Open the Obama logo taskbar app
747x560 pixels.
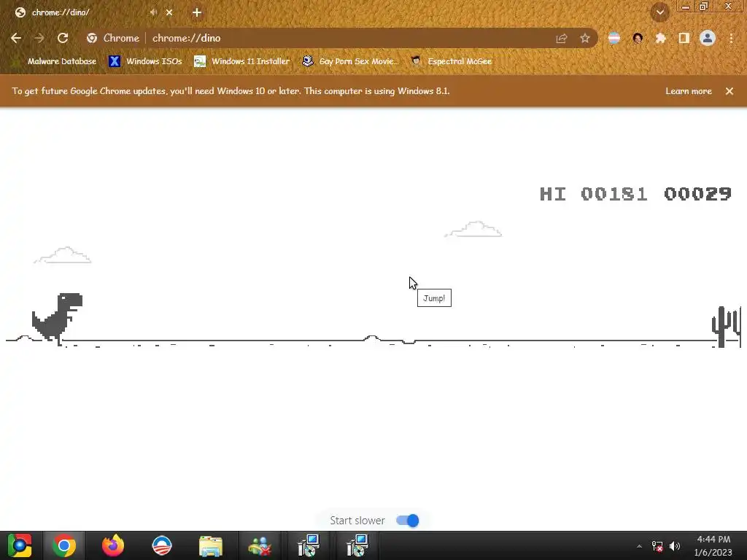(161, 545)
